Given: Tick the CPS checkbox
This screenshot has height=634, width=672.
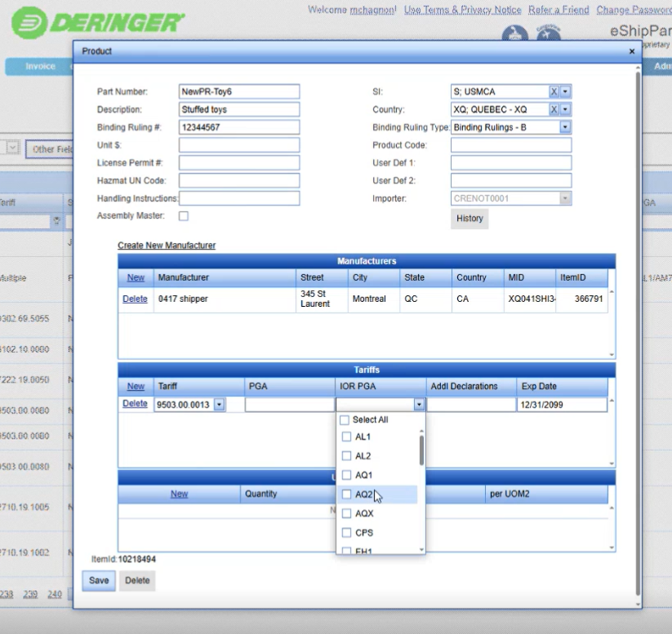Looking at the screenshot, I should coord(347,533).
